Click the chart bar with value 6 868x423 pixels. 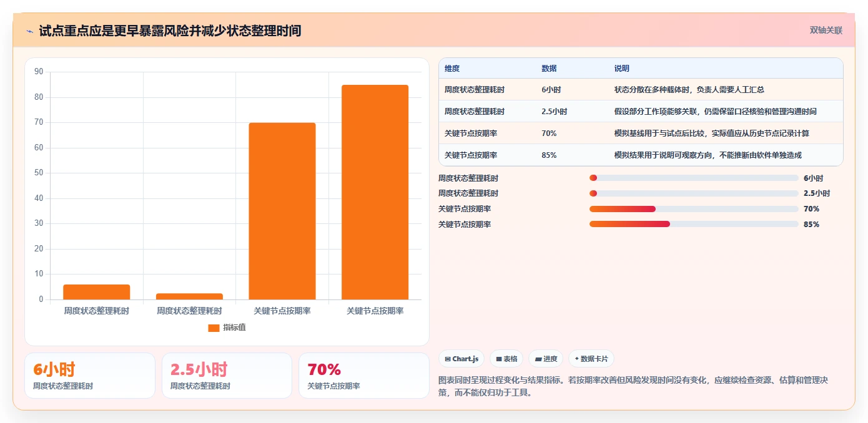pyautogui.click(x=97, y=292)
